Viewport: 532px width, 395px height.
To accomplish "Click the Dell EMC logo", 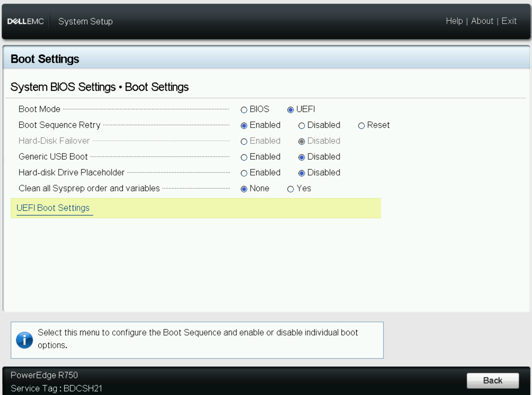I will click(x=26, y=22).
